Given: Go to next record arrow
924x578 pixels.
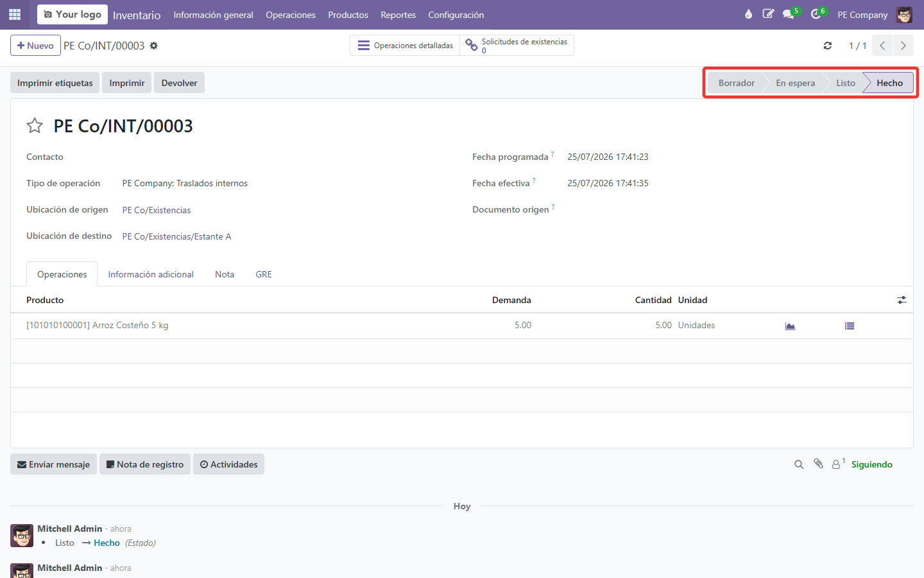Looking at the screenshot, I should 903,46.
